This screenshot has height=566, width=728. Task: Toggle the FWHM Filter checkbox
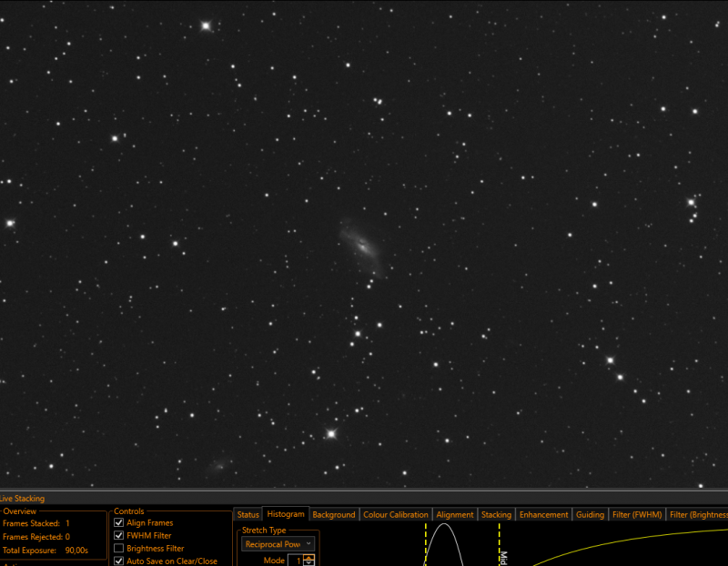click(119, 535)
